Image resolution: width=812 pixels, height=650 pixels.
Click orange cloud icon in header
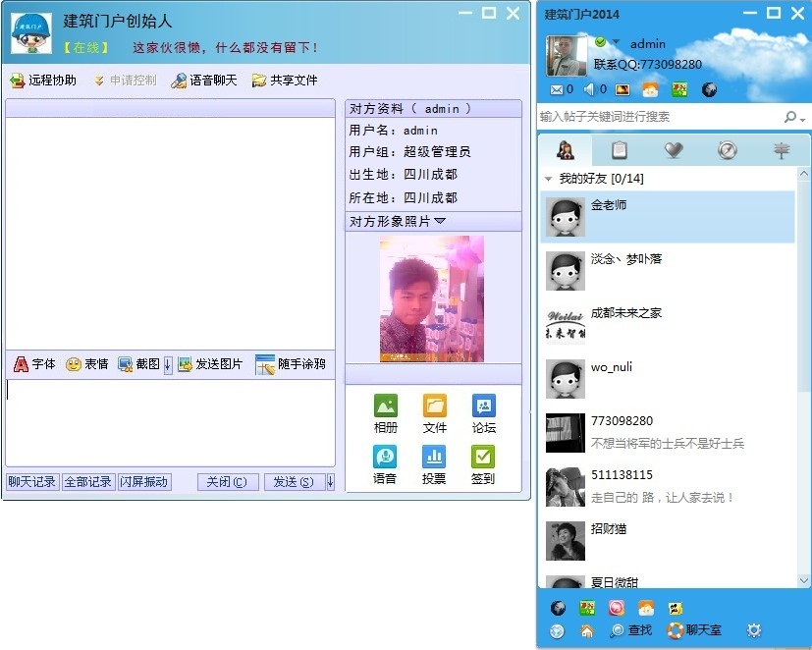(x=650, y=89)
